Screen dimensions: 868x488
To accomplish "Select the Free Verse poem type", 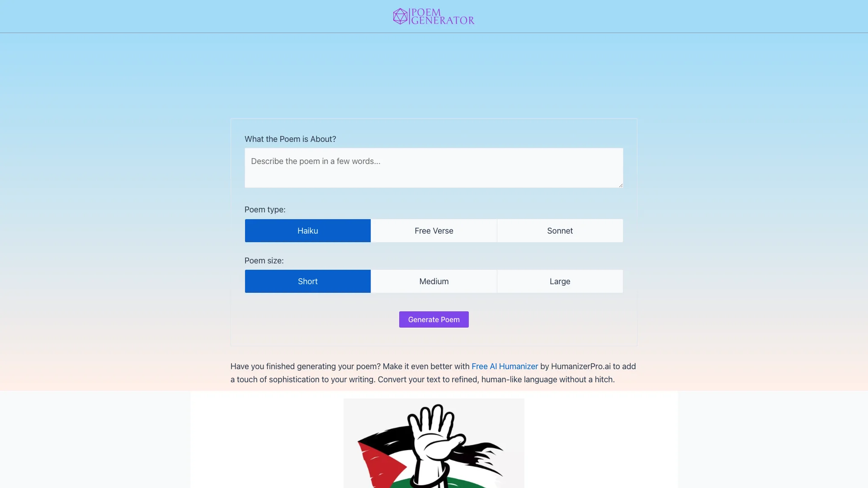I will click(x=434, y=230).
